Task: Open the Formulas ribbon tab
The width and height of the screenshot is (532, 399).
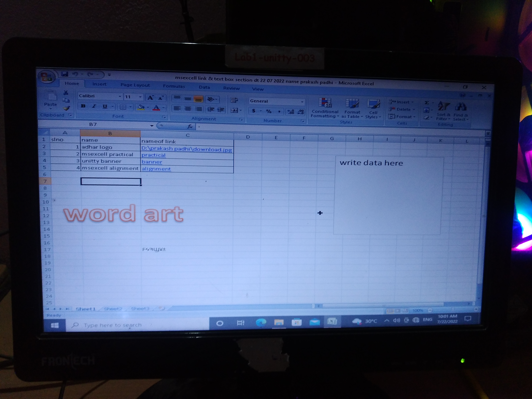Action: pos(174,86)
